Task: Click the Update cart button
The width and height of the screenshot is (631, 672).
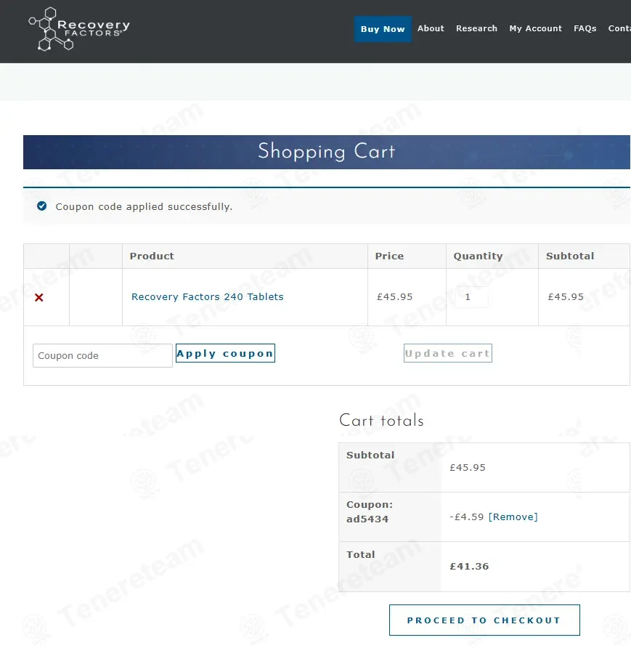Action: [x=448, y=353]
